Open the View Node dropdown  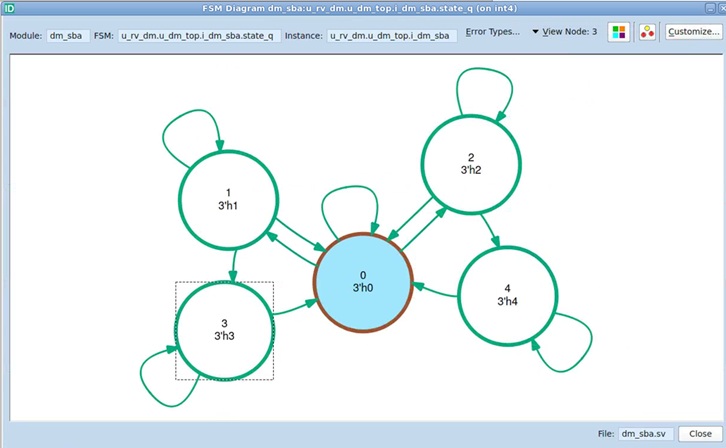[564, 32]
